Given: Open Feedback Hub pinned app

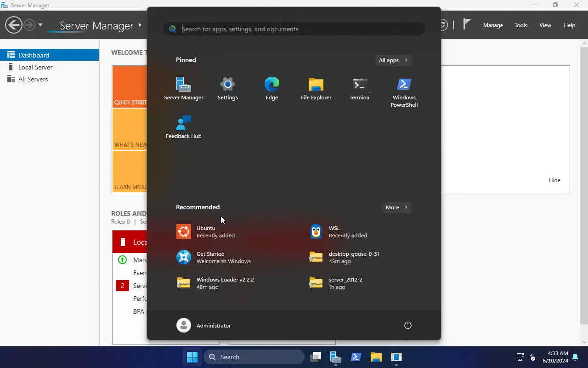Looking at the screenshot, I should (x=184, y=127).
